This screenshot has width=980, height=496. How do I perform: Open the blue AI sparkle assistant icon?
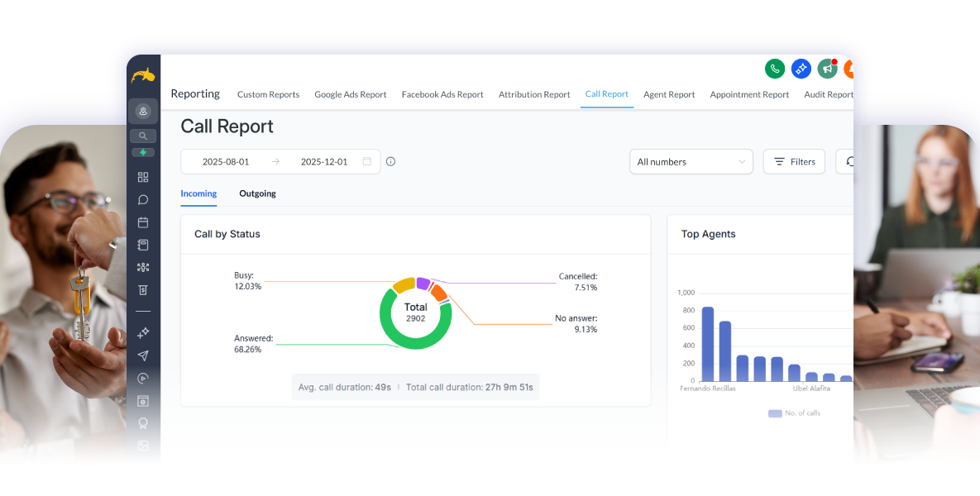coord(801,69)
